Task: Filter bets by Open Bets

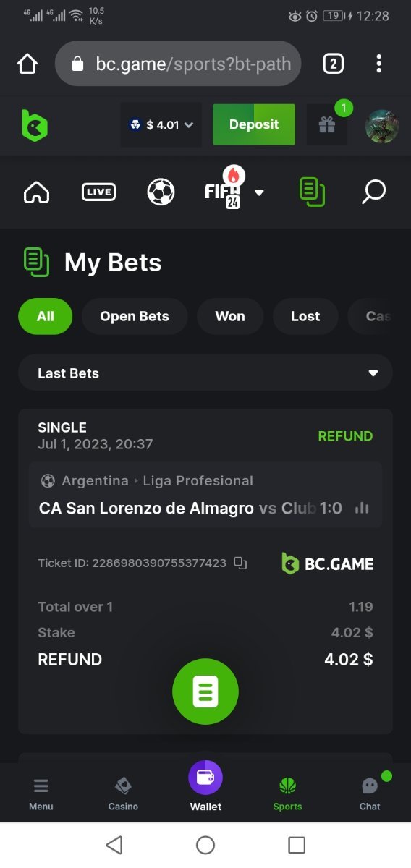Action: coord(135,316)
